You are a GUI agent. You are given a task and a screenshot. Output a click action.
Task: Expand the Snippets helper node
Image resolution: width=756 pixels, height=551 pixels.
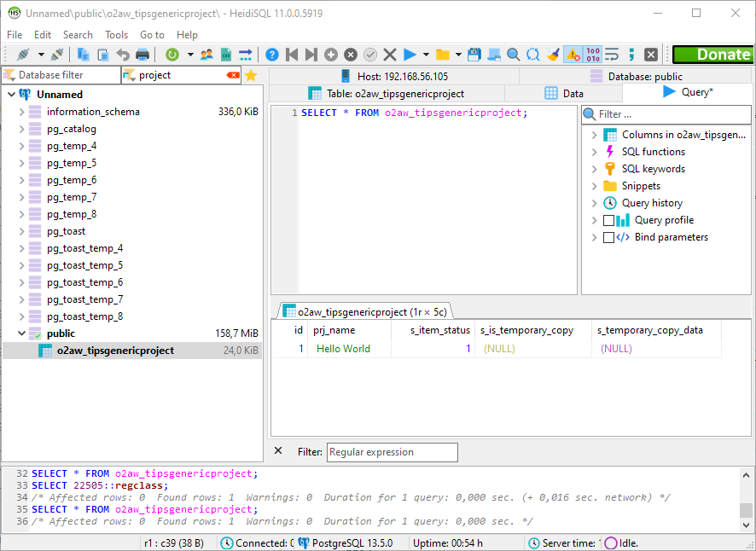pyautogui.click(x=595, y=186)
